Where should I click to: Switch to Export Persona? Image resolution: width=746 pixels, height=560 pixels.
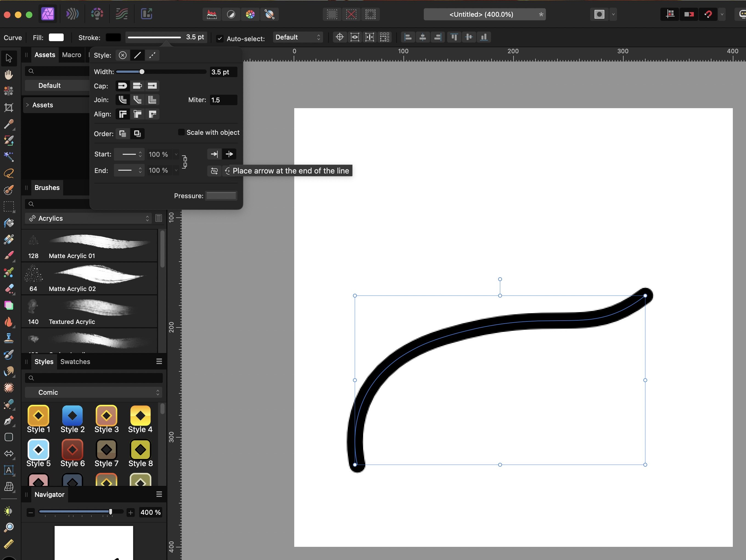click(x=146, y=14)
